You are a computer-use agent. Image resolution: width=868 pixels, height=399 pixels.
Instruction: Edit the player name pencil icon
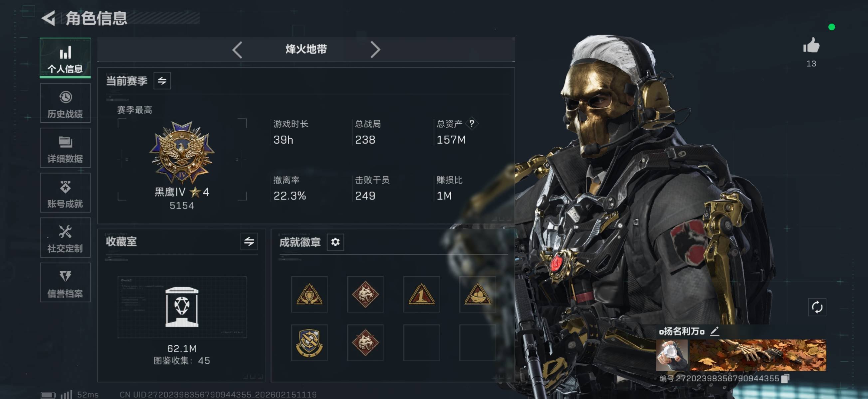pyautogui.click(x=715, y=331)
